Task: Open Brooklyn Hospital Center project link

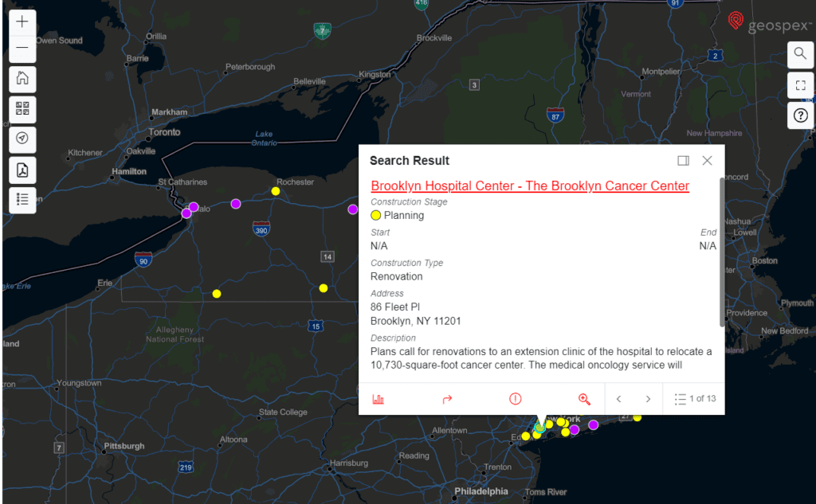Action: (530, 186)
